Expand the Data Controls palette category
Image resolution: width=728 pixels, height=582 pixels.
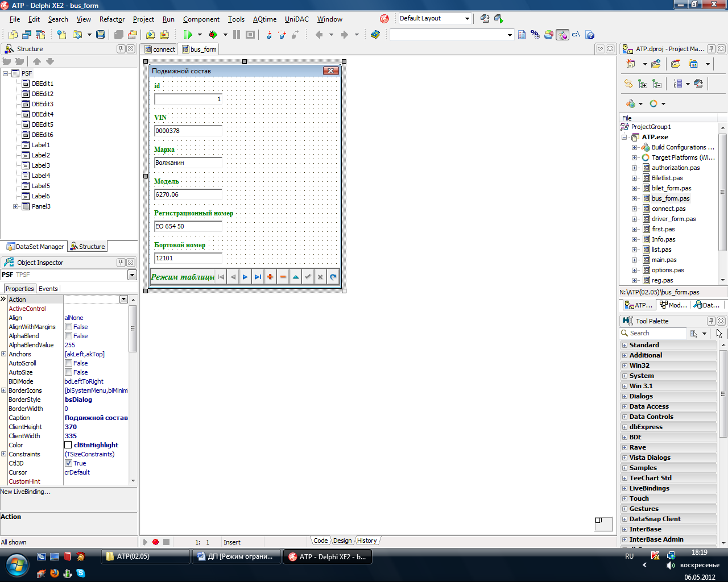(x=624, y=417)
